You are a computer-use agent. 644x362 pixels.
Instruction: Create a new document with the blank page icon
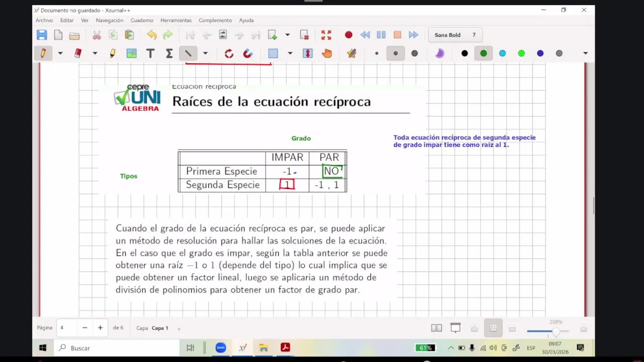click(x=58, y=35)
